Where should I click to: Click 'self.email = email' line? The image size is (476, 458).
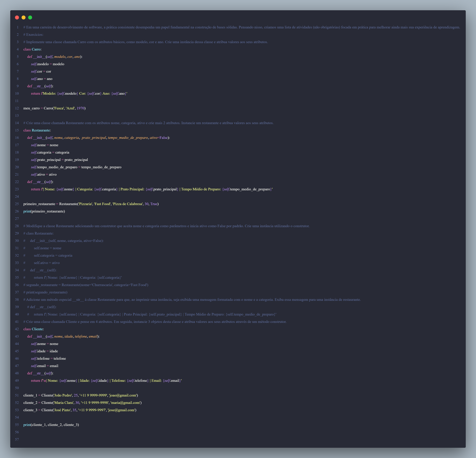(45, 366)
